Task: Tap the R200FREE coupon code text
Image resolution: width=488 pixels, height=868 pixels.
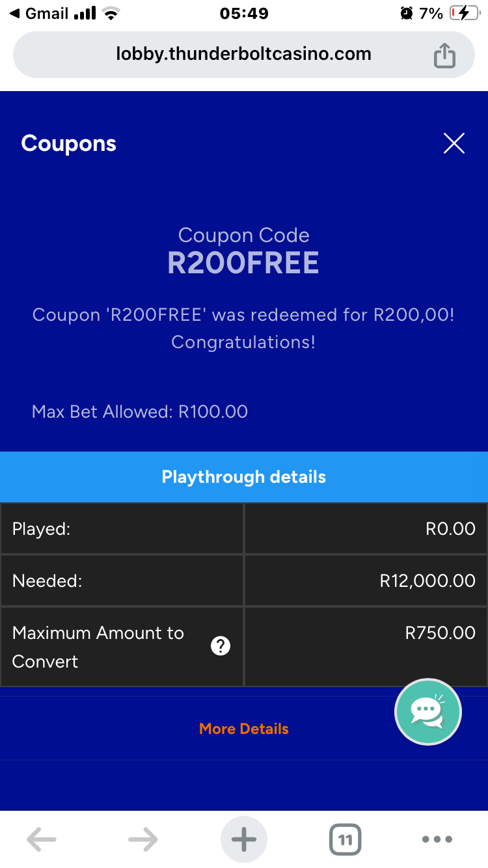Action: coord(243,263)
